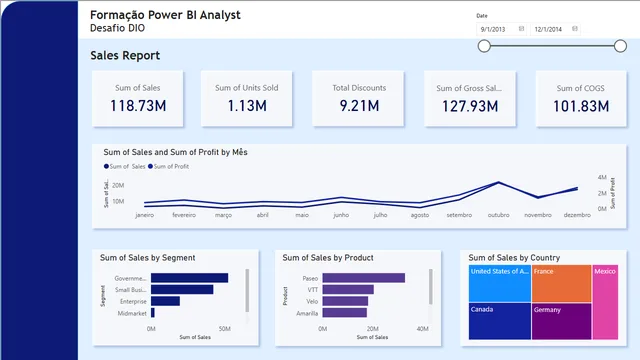
Task: Select the Sum of Units Sold card
Action: [247, 99]
